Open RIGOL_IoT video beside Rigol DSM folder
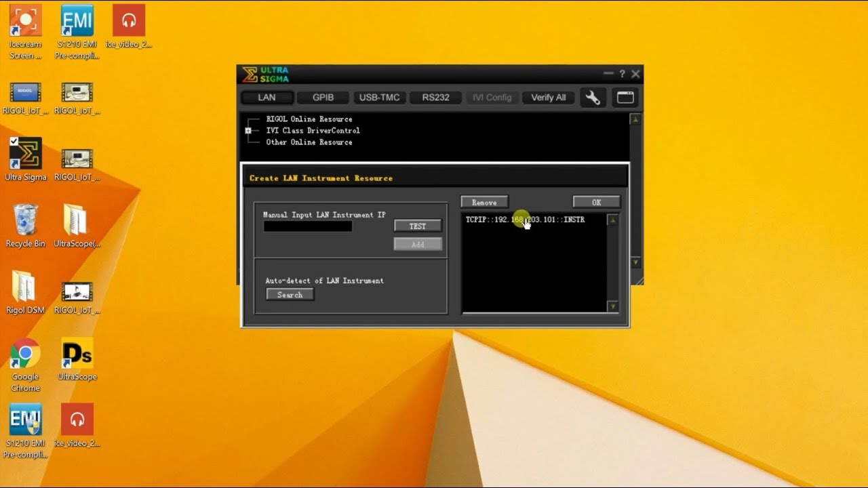868x488 pixels. (77, 298)
